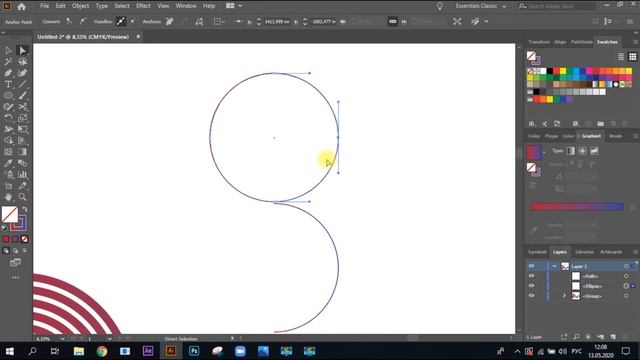Image resolution: width=640 pixels, height=360 pixels.
Task: Expand the Group sublayer
Action: (564, 296)
